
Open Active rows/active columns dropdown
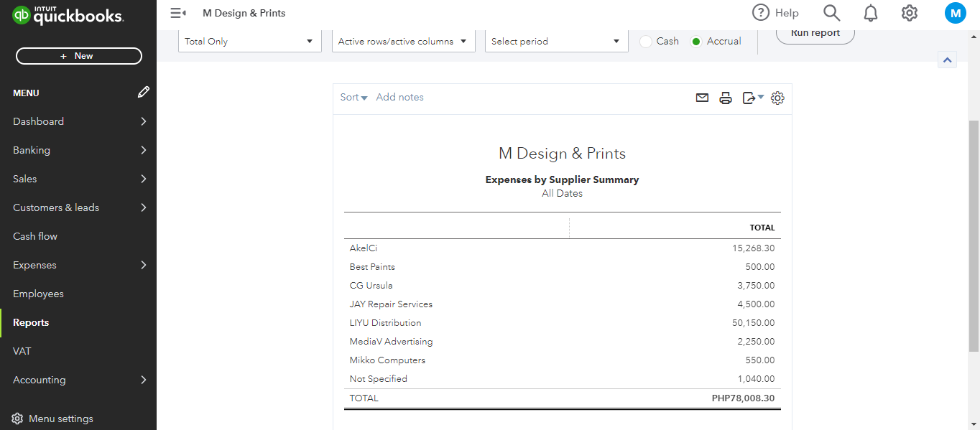point(402,42)
